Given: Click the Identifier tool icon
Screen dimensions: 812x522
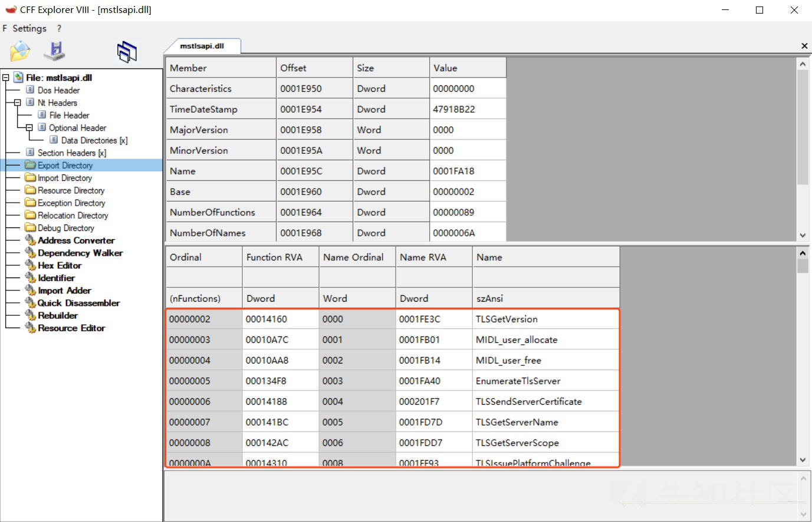Looking at the screenshot, I should click(x=31, y=277).
